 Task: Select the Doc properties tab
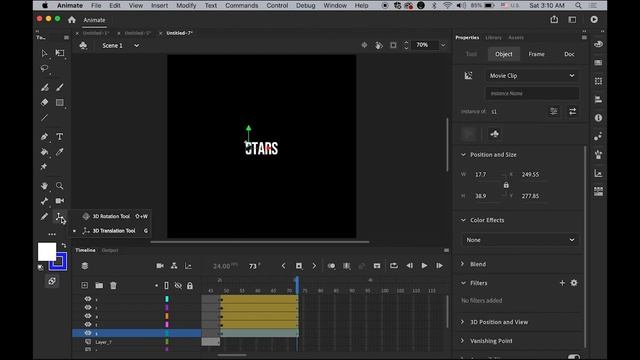pyautogui.click(x=569, y=54)
